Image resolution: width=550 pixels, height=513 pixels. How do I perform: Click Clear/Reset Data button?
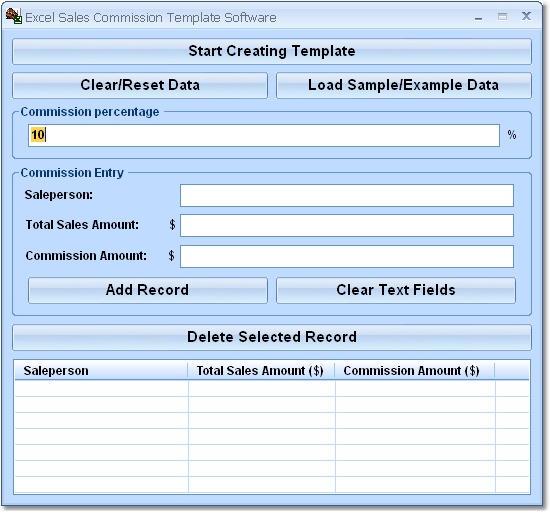pos(140,85)
